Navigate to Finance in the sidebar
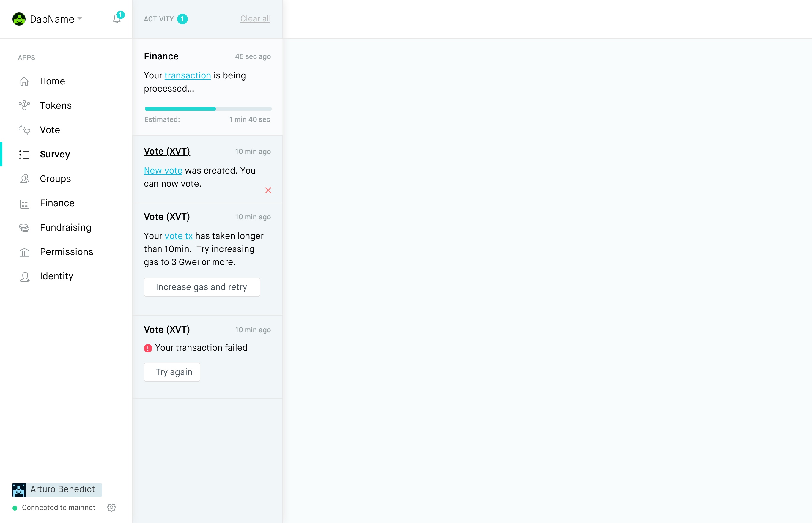Screen dimensions: 812x523 click(x=57, y=203)
